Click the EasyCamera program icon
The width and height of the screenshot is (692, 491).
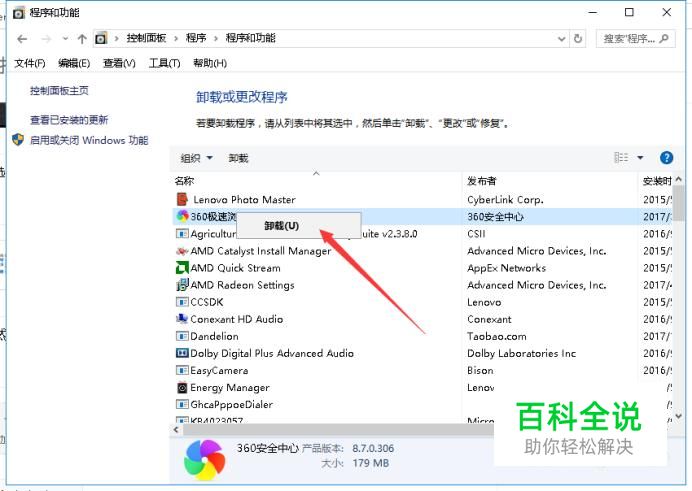[182, 371]
